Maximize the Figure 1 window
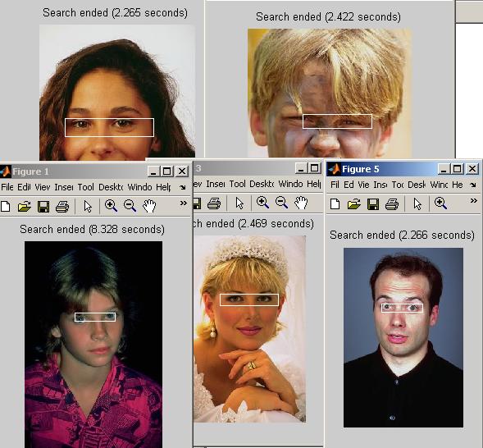Viewport: 483px width, 448px height. point(167,171)
